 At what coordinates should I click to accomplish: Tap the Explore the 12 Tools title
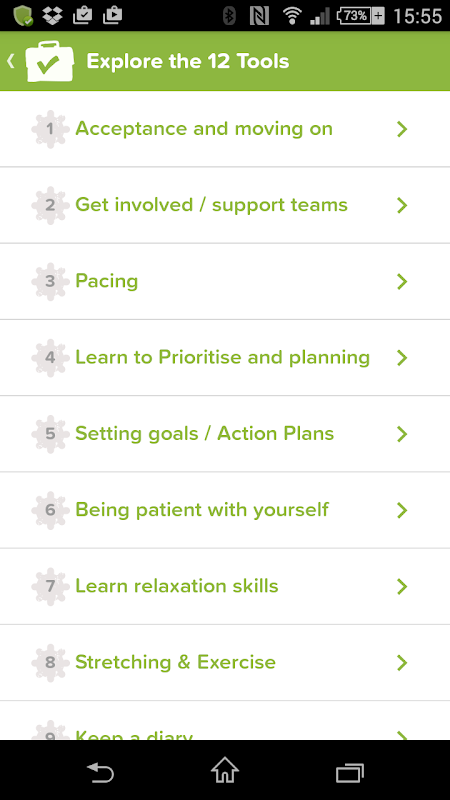click(188, 61)
